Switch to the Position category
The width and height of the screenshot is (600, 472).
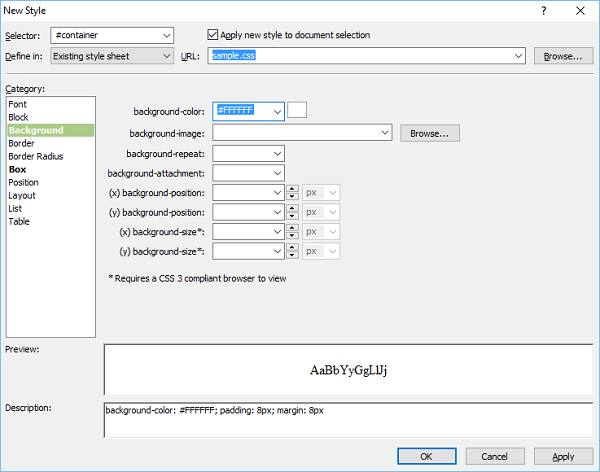point(24,182)
